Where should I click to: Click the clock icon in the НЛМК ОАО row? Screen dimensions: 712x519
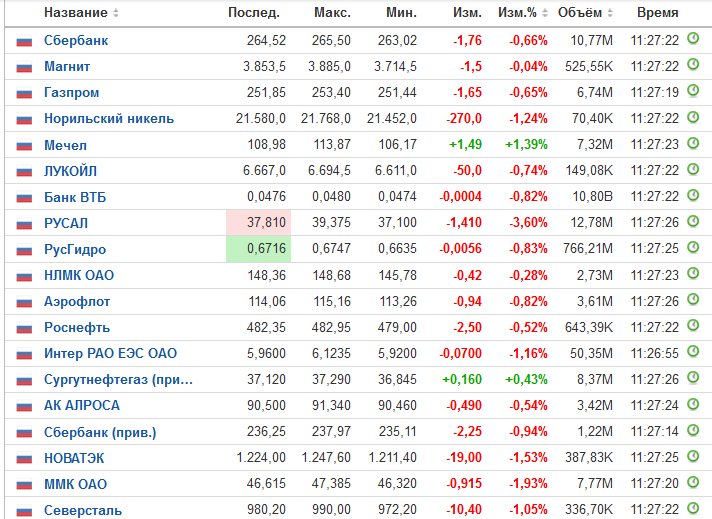tap(693, 273)
